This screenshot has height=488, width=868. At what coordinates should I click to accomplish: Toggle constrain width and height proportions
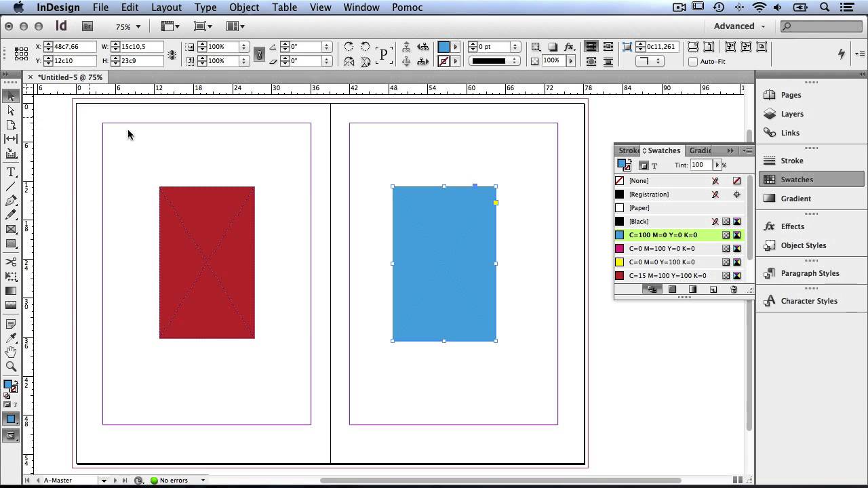[172, 54]
